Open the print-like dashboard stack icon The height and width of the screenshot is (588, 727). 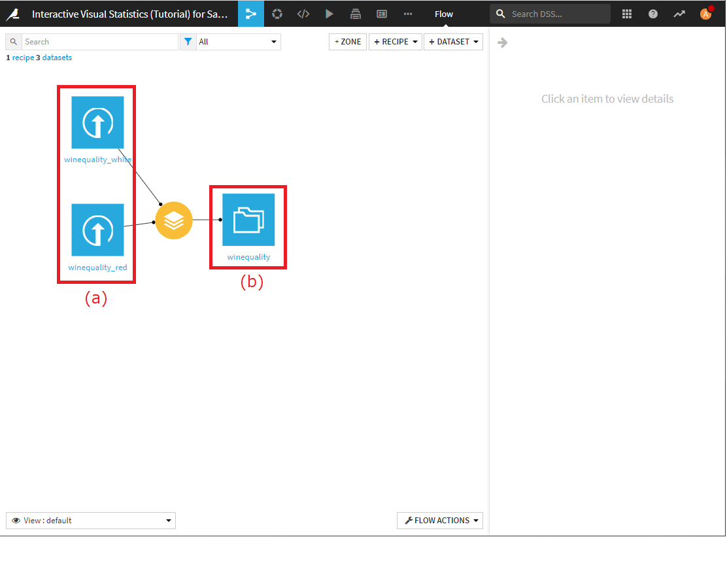[x=356, y=14]
